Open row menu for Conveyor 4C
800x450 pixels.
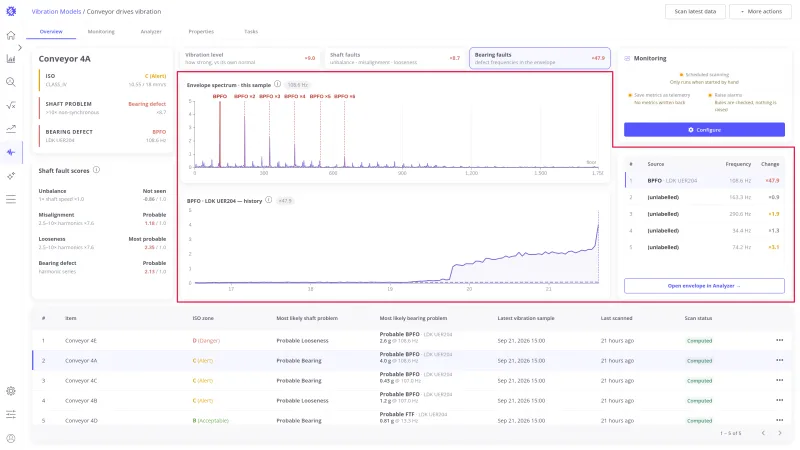(779, 380)
